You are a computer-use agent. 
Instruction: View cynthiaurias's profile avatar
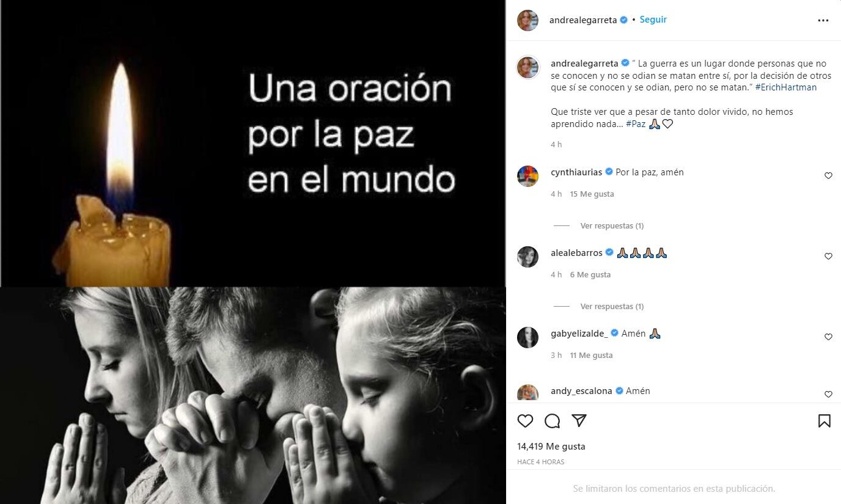[x=527, y=176]
